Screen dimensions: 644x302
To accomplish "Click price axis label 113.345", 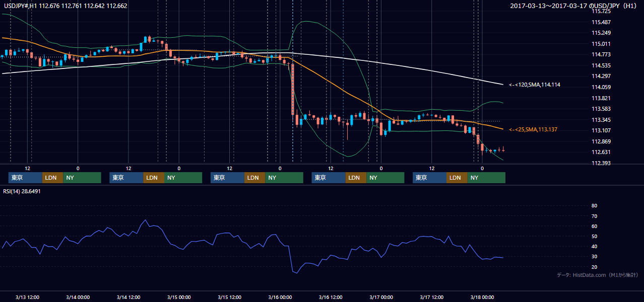I will pyautogui.click(x=601, y=120).
